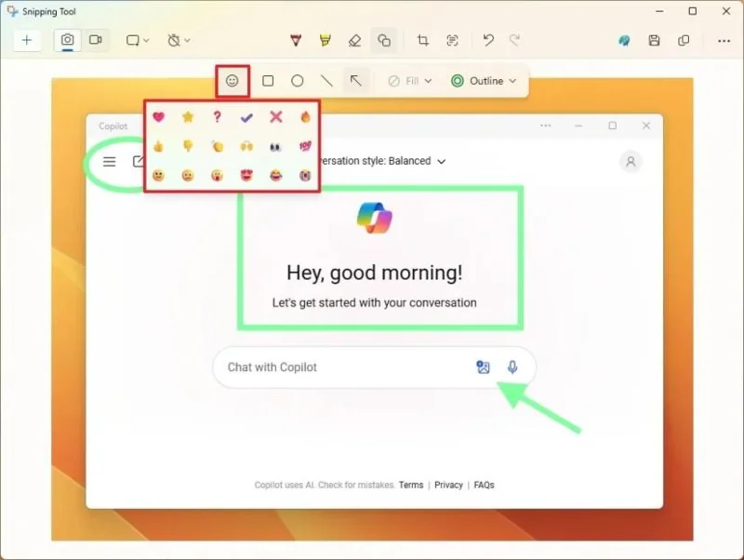Select the eraser tool

(354, 40)
